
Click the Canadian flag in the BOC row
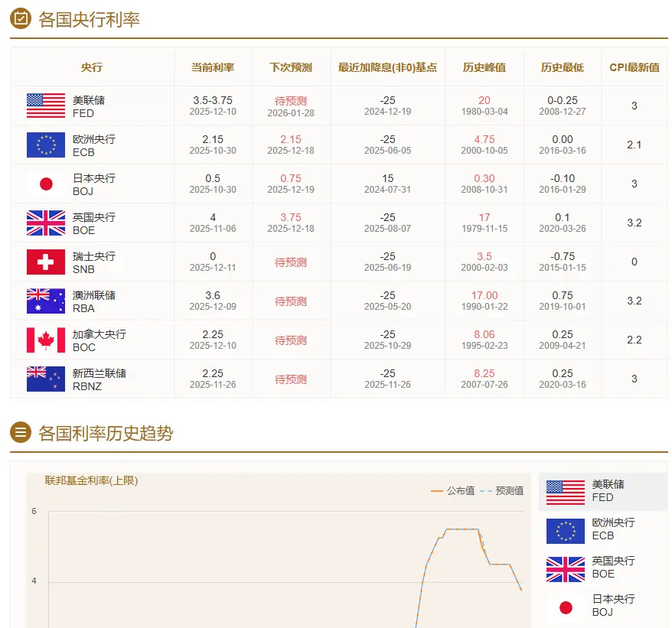pyautogui.click(x=46, y=340)
